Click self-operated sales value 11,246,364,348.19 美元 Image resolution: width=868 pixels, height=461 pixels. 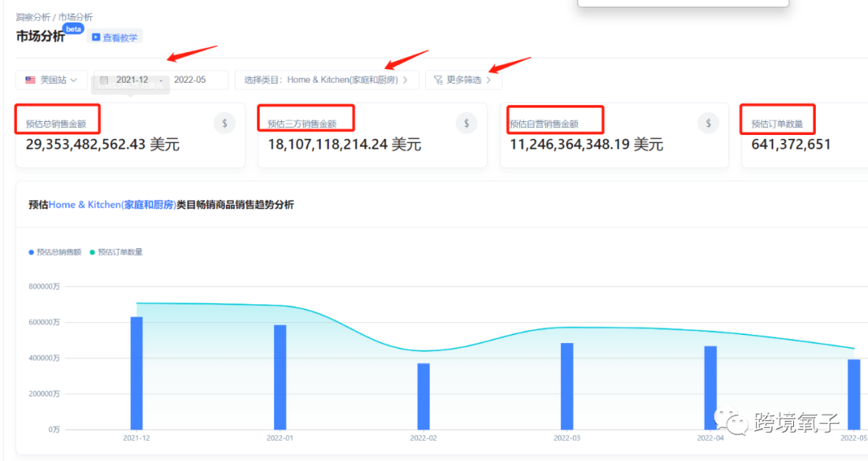tap(586, 145)
